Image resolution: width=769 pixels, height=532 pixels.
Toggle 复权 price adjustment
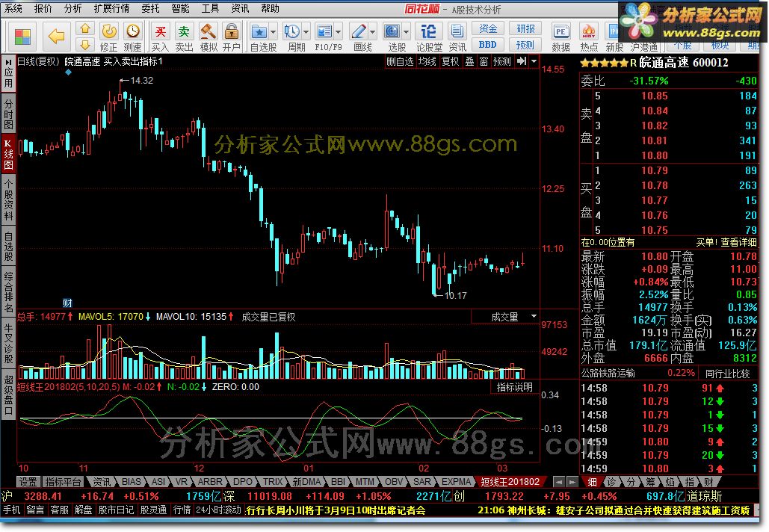pos(450,62)
